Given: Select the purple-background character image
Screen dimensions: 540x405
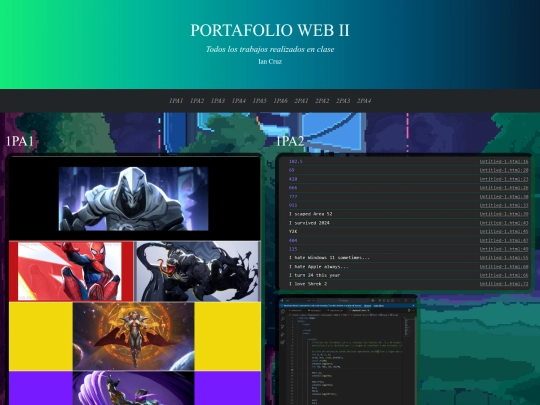Looking at the screenshot, I should tap(133, 388).
